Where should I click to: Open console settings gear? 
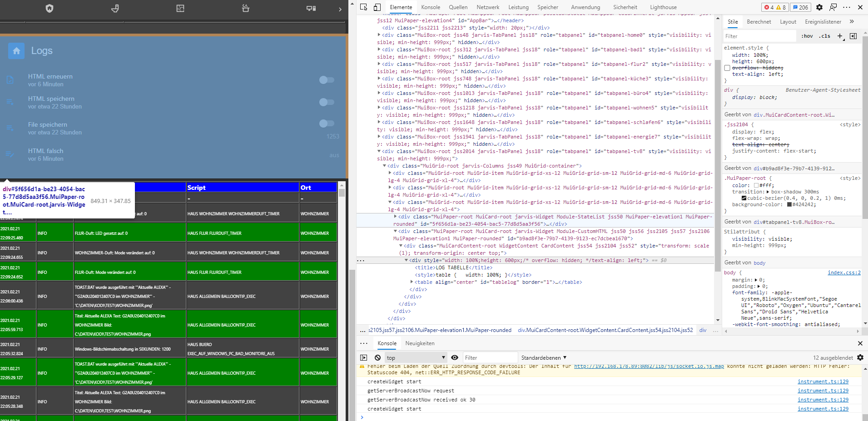(x=860, y=358)
